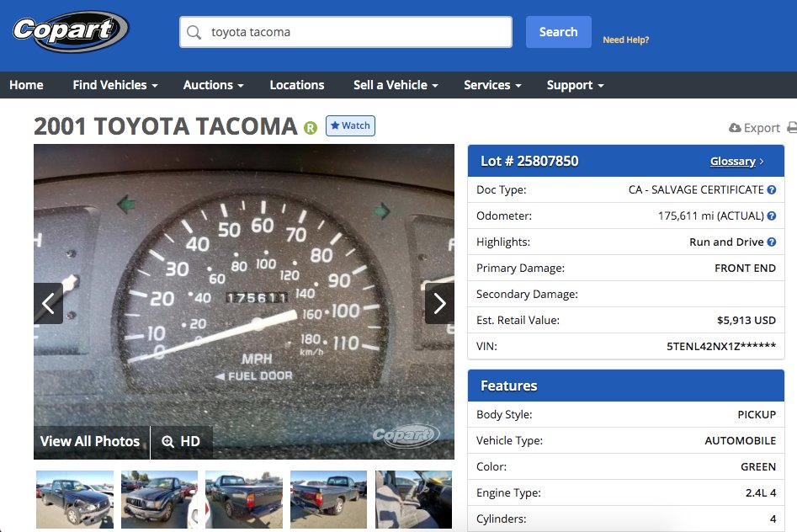Open the Glossary link
The width and height of the screenshot is (797, 532).
coord(732,162)
